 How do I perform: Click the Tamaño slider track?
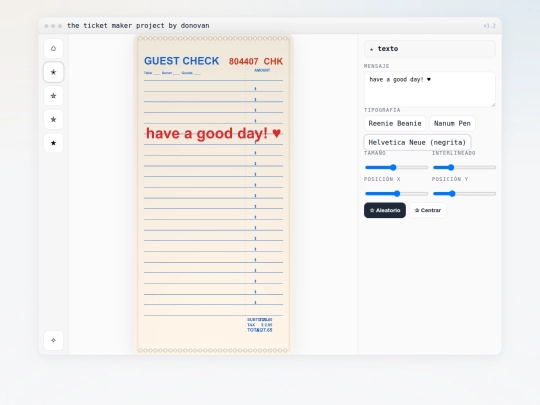(x=396, y=167)
